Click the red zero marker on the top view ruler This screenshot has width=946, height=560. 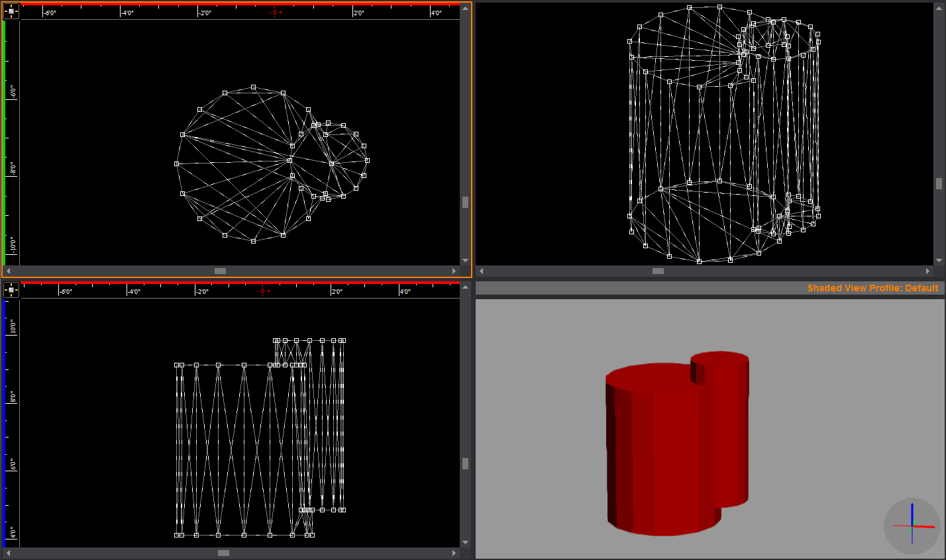[x=275, y=13]
